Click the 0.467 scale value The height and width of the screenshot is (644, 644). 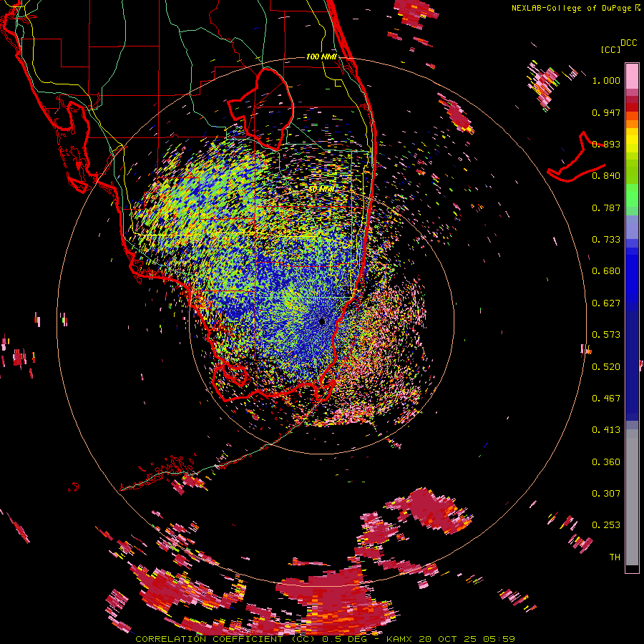pyautogui.click(x=606, y=399)
